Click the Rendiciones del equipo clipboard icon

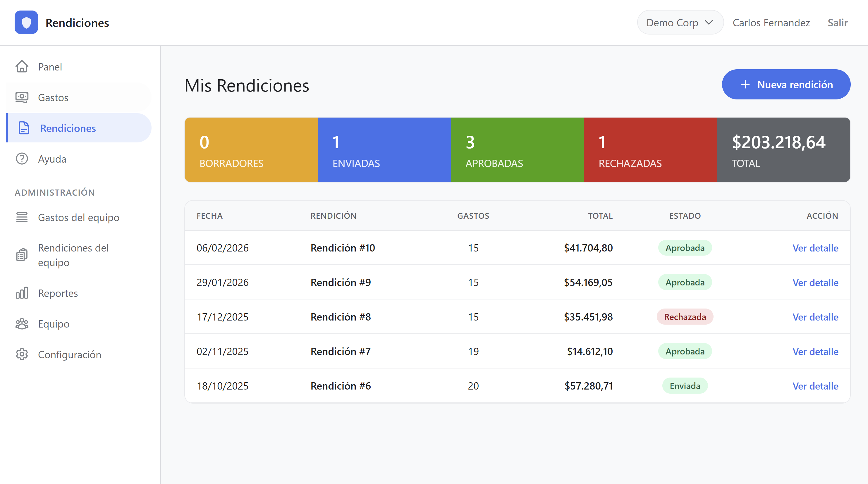tap(22, 255)
